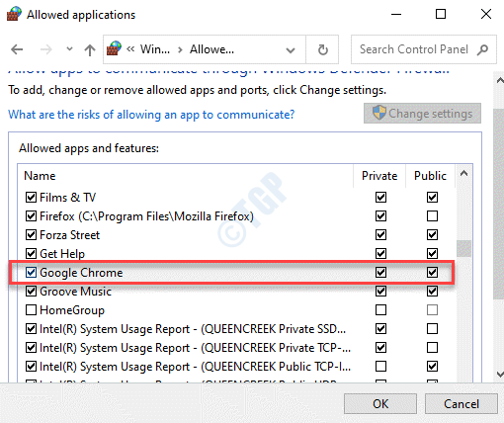
Task: Expand the breadcrumb arrow after Win...
Action: click(x=180, y=50)
